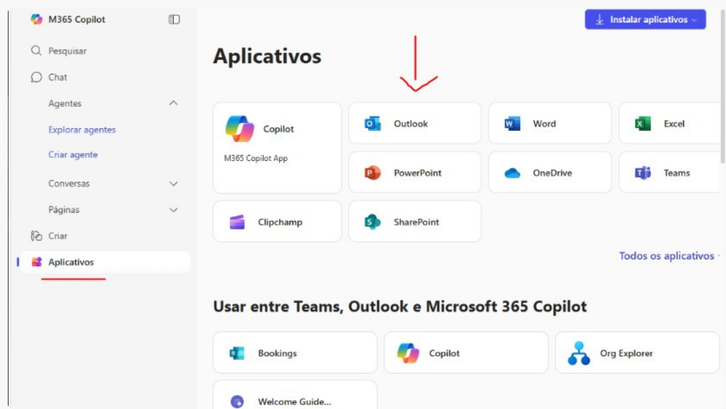The height and width of the screenshot is (409, 726).
Task: Click the Clipchamp card label
Action: pos(280,222)
